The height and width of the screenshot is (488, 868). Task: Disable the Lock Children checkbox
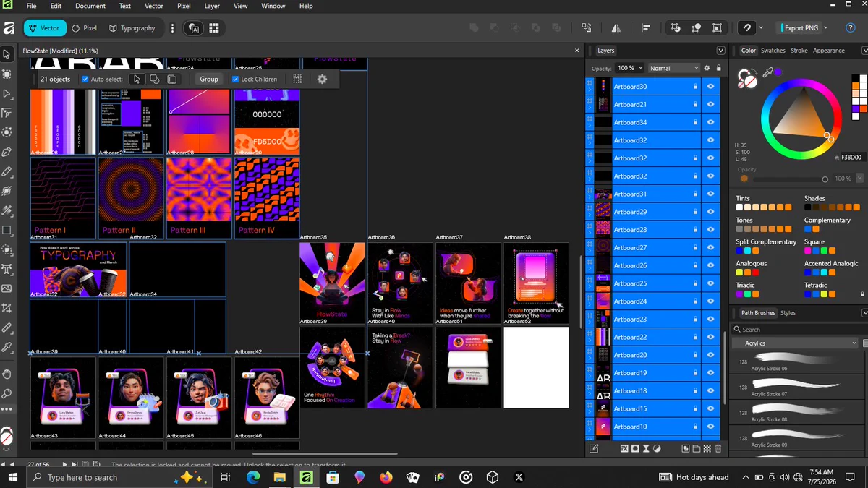click(235, 79)
